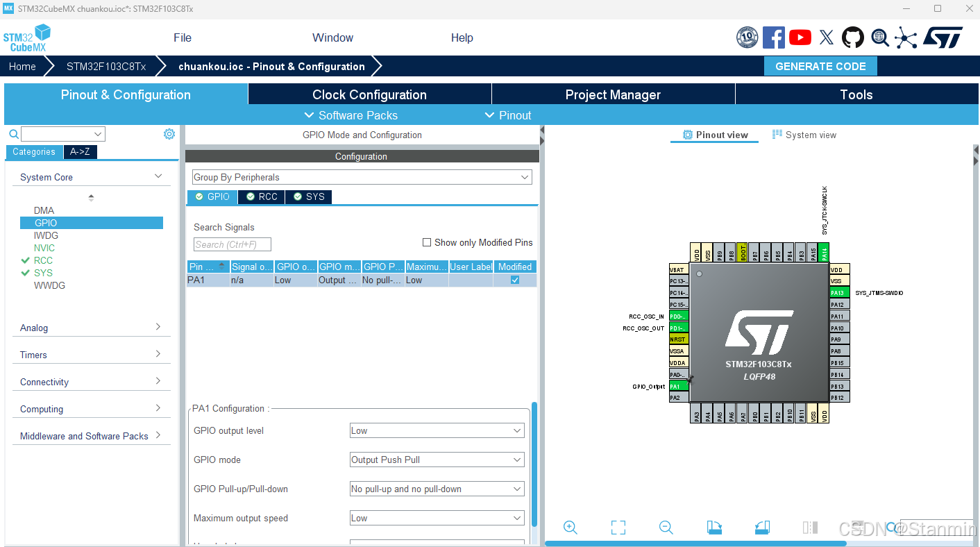Switch to Tools tab

tap(856, 94)
